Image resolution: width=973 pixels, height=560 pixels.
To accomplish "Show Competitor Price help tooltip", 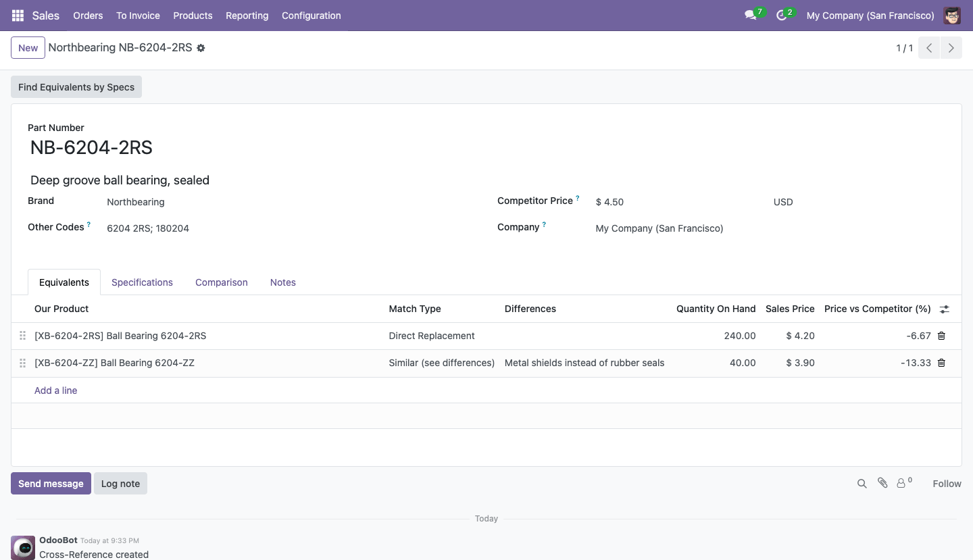I will point(578,199).
